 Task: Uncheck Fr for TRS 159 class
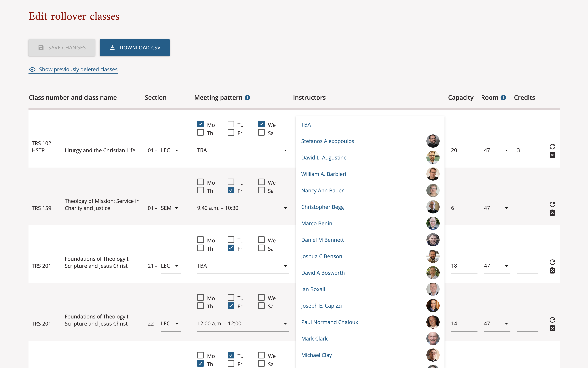231,190
